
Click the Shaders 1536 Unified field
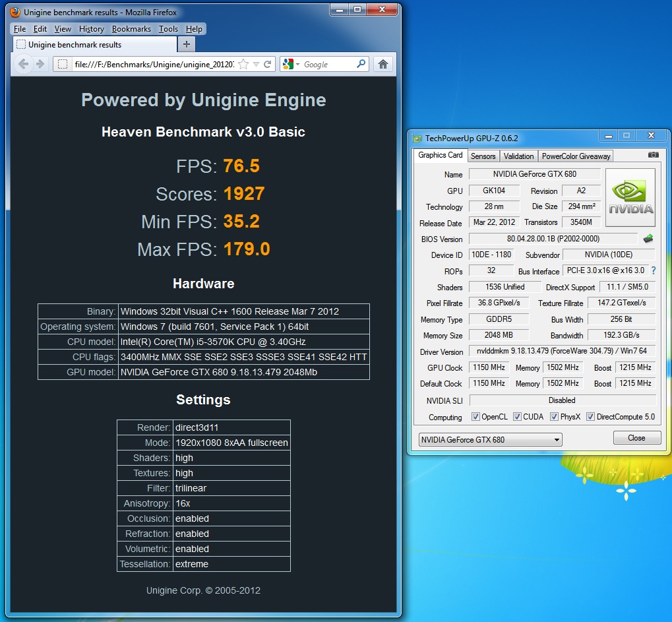504,286
